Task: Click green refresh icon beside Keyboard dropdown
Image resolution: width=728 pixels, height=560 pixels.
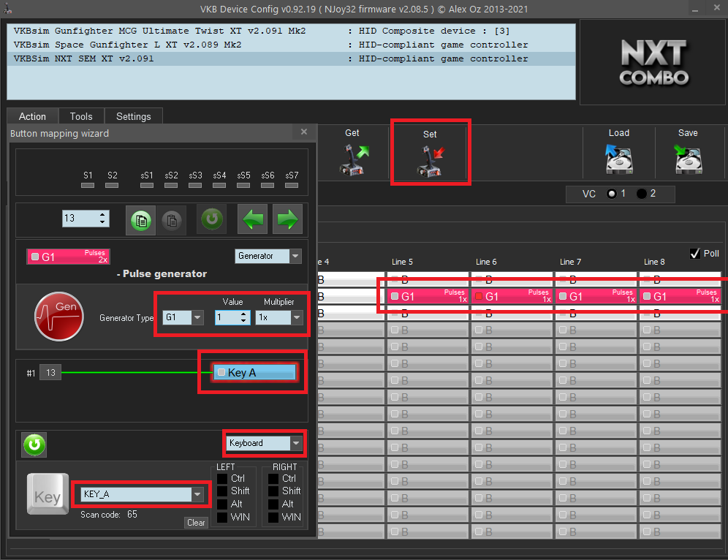Action: tap(34, 444)
